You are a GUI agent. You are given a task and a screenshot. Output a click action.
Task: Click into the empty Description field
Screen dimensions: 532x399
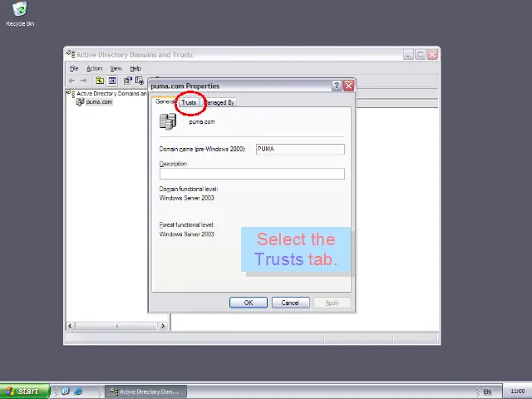[252, 174]
